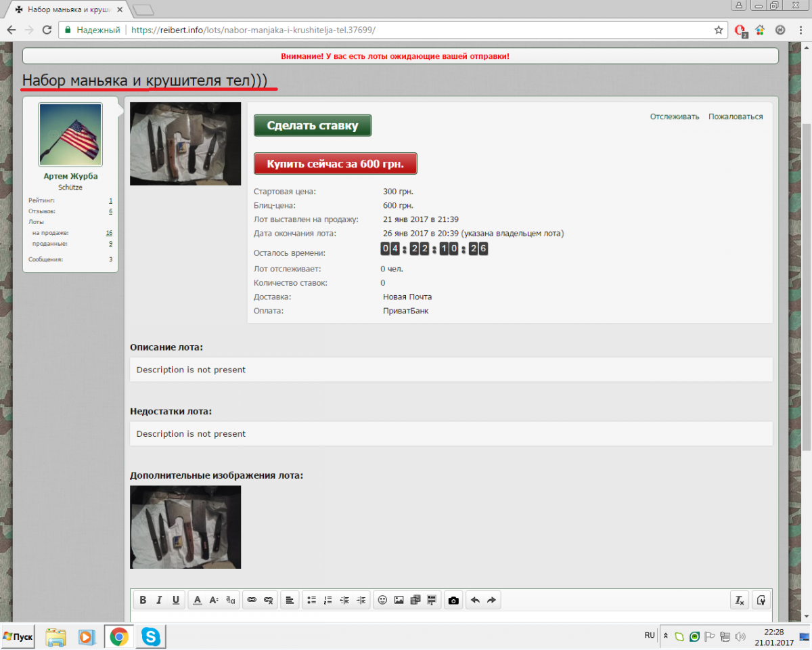The image size is (812, 650).
Task: Click the Пожаловаться link
Action: pos(736,116)
